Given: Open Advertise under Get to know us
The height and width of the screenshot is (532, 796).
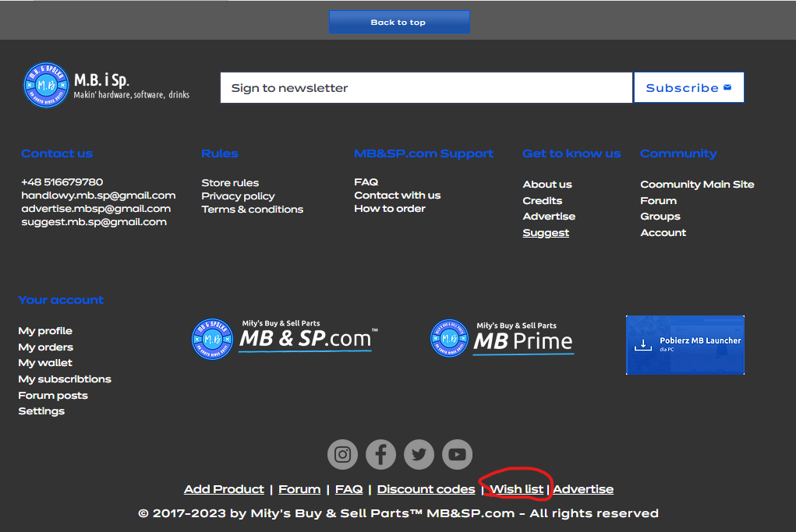Looking at the screenshot, I should (x=549, y=217).
